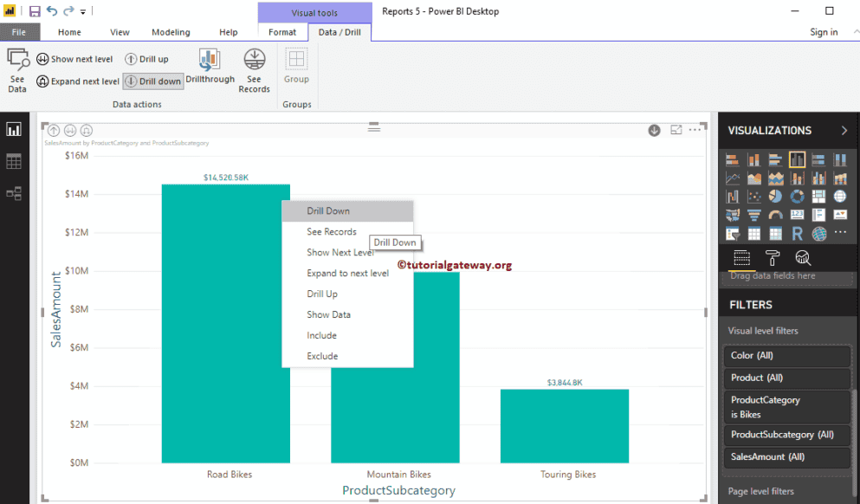Click the Drillthrough ribbon icon
This screenshot has height=504, width=860.
pyautogui.click(x=210, y=67)
